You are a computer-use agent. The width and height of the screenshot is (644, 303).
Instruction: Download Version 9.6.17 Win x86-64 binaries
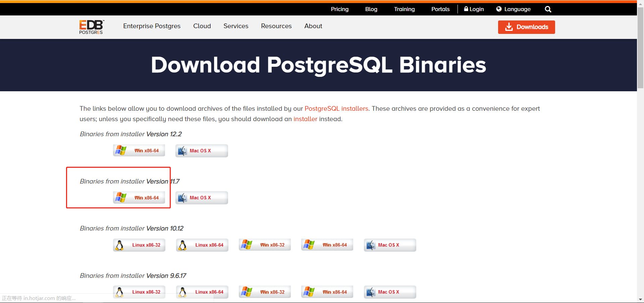pos(327,292)
